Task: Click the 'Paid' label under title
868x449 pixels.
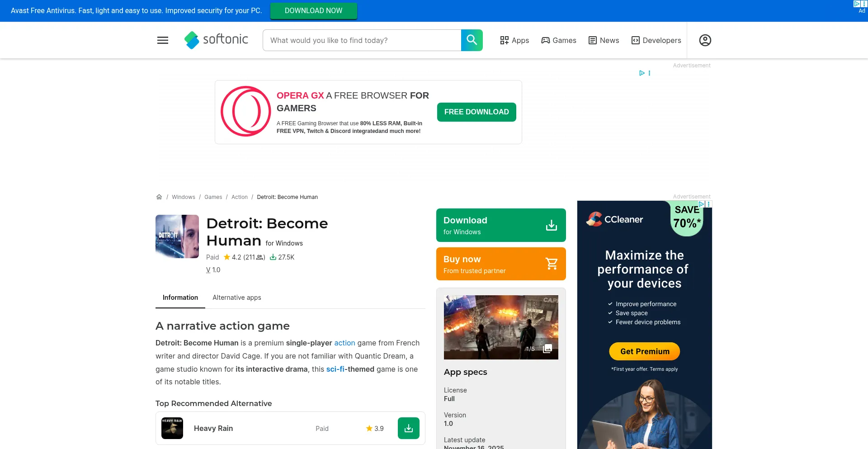Action: coord(212,257)
